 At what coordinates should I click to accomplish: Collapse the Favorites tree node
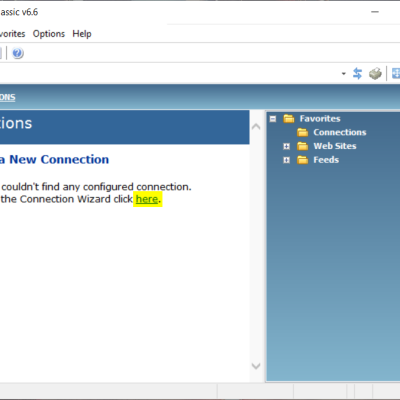coord(273,119)
